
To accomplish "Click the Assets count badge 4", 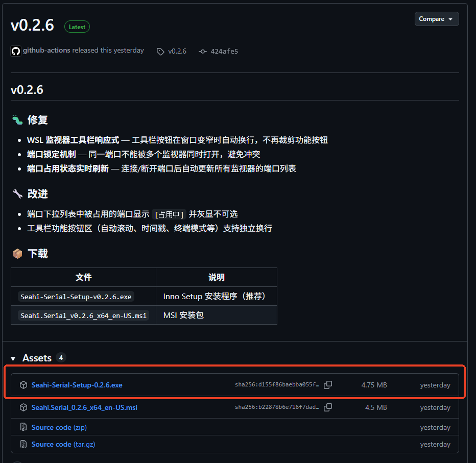I will click(x=61, y=358).
